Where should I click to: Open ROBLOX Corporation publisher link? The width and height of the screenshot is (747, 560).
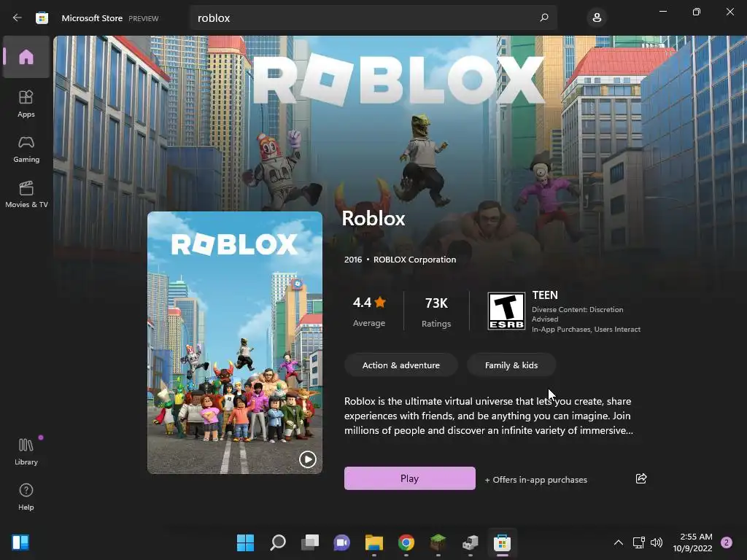414,260
